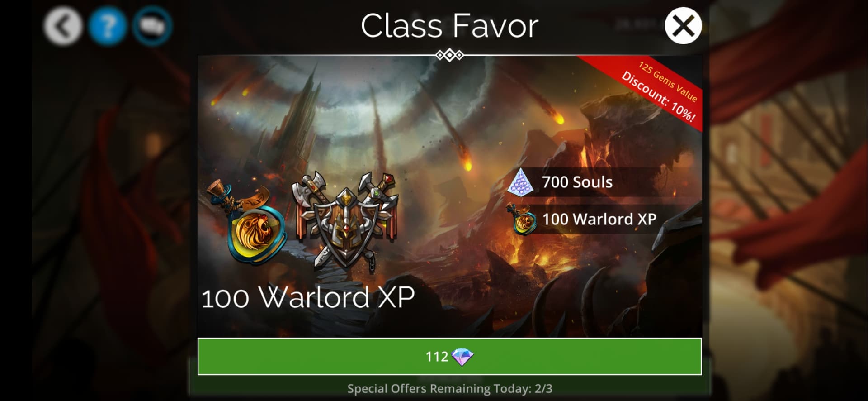Image resolution: width=868 pixels, height=401 pixels.
Task: Go back using the blurred arrow button
Action: click(63, 26)
